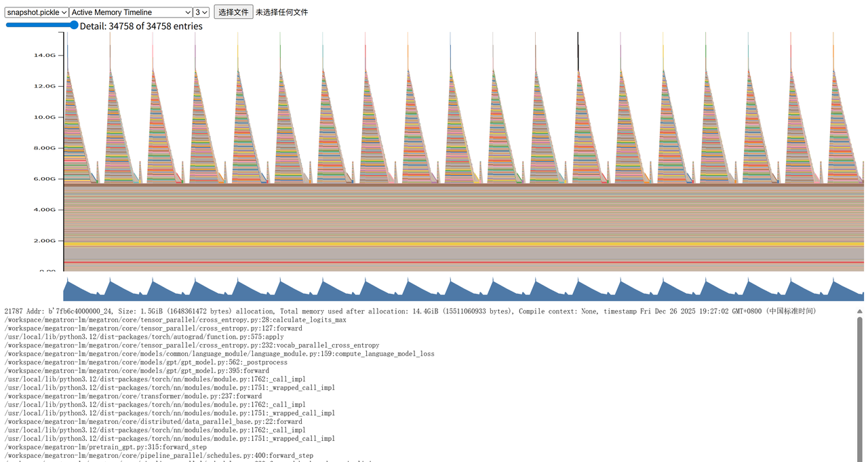Expand the Active Memory Timeline view selector
The width and height of the screenshot is (868, 462).
pos(131,12)
